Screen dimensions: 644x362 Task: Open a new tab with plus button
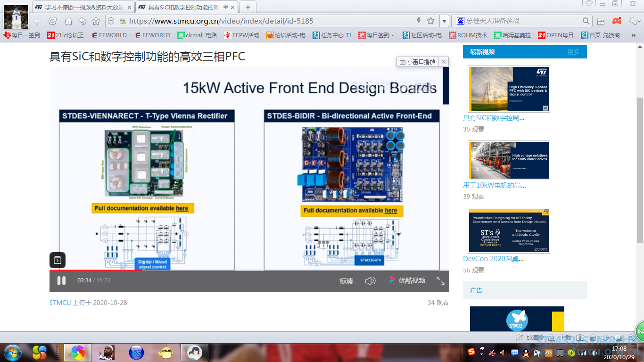[x=248, y=7]
